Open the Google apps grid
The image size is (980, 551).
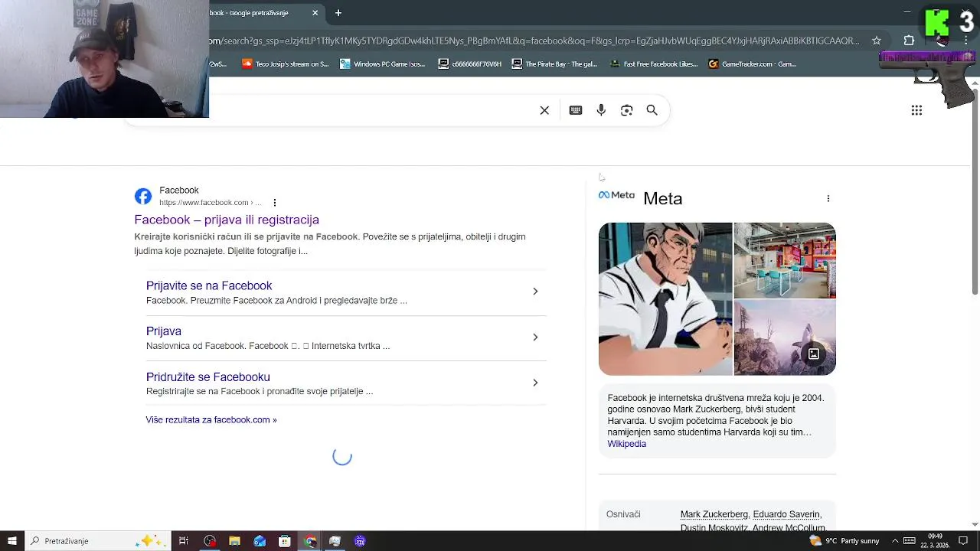click(916, 110)
